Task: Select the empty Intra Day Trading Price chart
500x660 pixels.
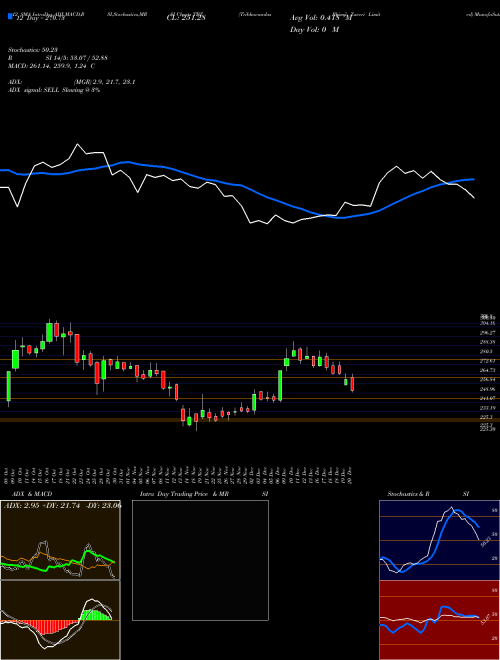Action: tap(200, 560)
